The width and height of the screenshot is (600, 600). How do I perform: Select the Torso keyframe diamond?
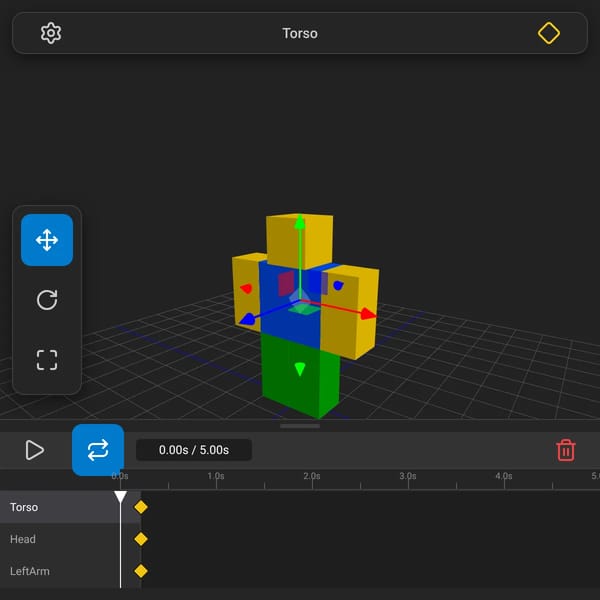pyautogui.click(x=141, y=507)
